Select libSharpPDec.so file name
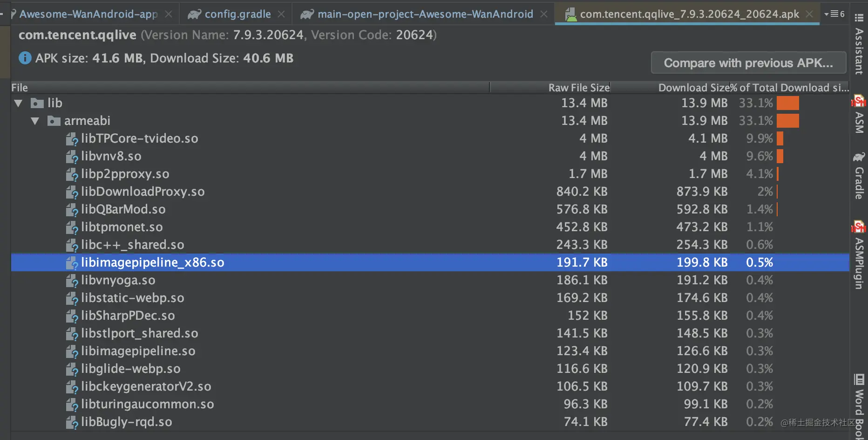 (128, 316)
